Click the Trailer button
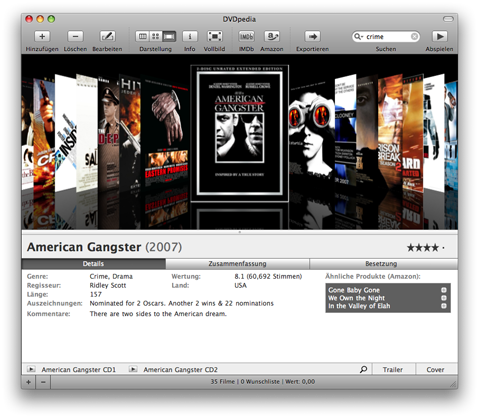 (393, 369)
